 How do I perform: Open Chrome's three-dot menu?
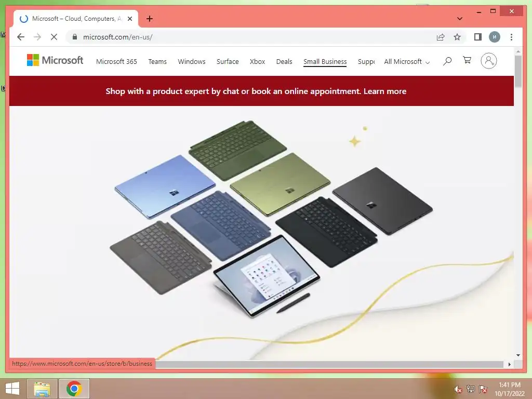[511, 37]
